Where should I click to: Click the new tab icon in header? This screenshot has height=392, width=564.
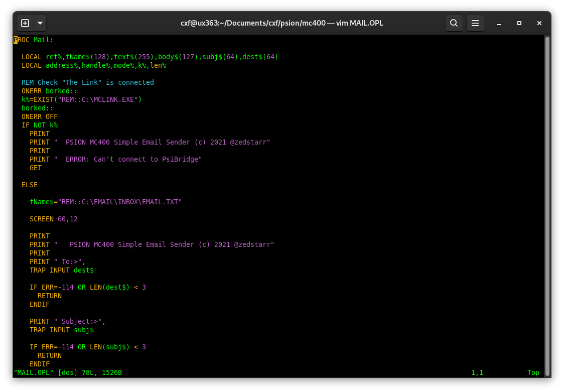[x=25, y=23]
